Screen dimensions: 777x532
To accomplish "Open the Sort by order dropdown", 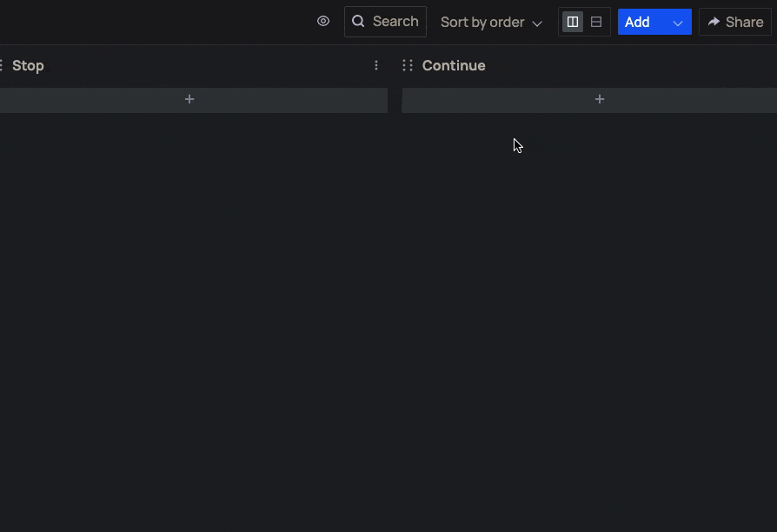I will (482, 23).
